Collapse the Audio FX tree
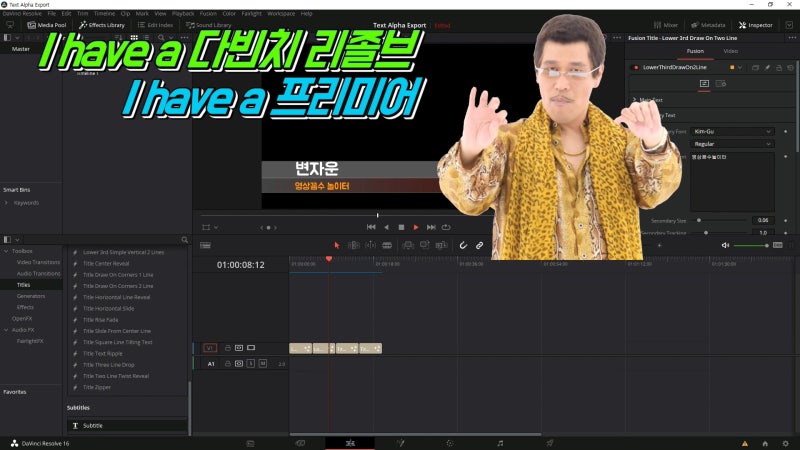Screen dimensions: 800x450 (x=6, y=330)
